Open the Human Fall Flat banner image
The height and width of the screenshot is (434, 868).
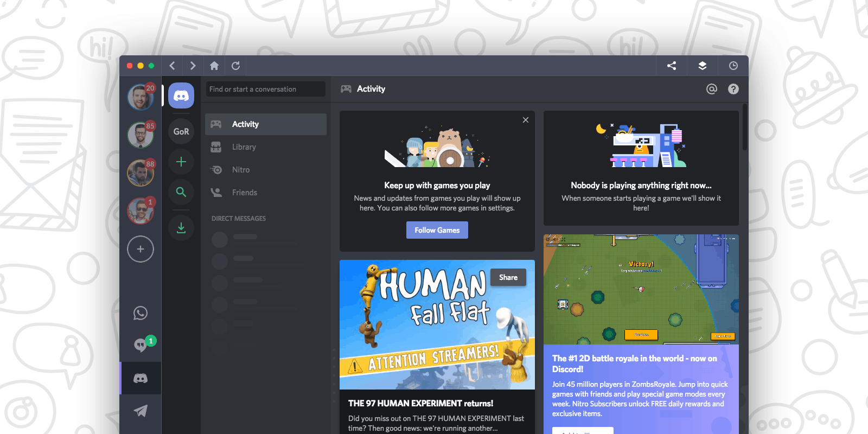click(x=437, y=324)
